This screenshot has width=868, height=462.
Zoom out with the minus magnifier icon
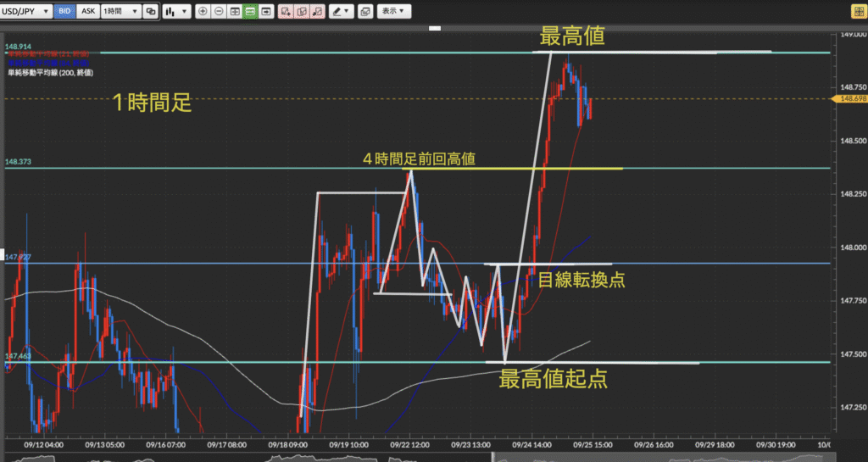[x=219, y=12]
